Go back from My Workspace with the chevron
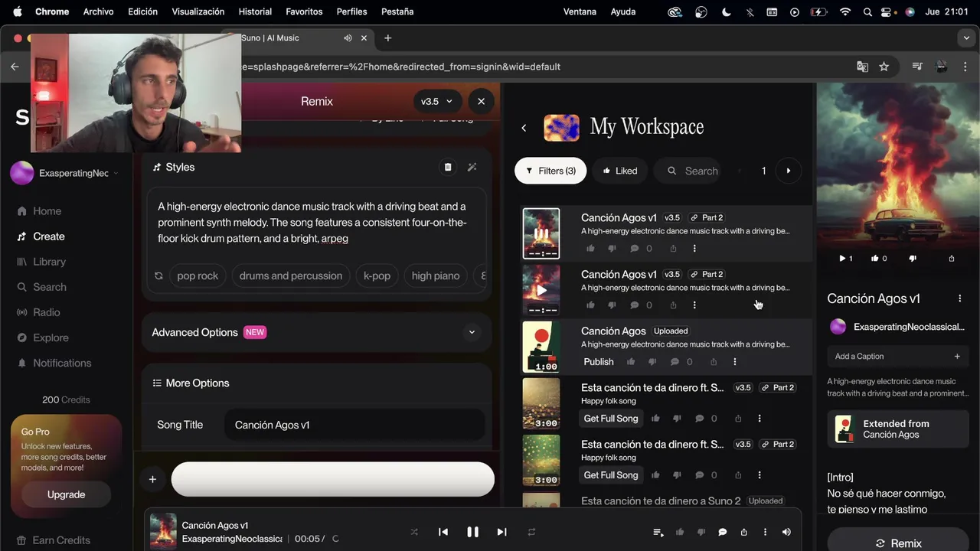This screenshot has width=980, height=551. pyautogui.click(x=524, y=128)
